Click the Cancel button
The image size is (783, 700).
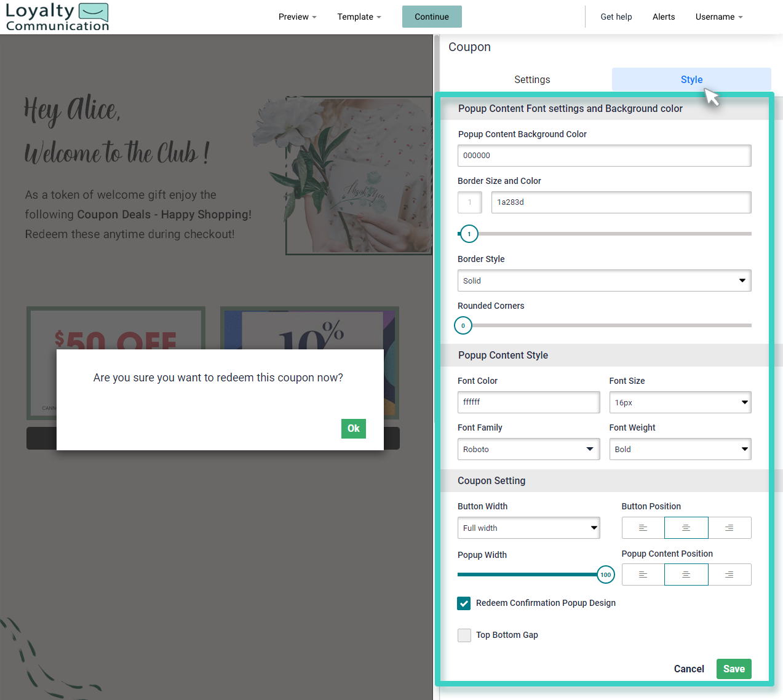(689, 669)
